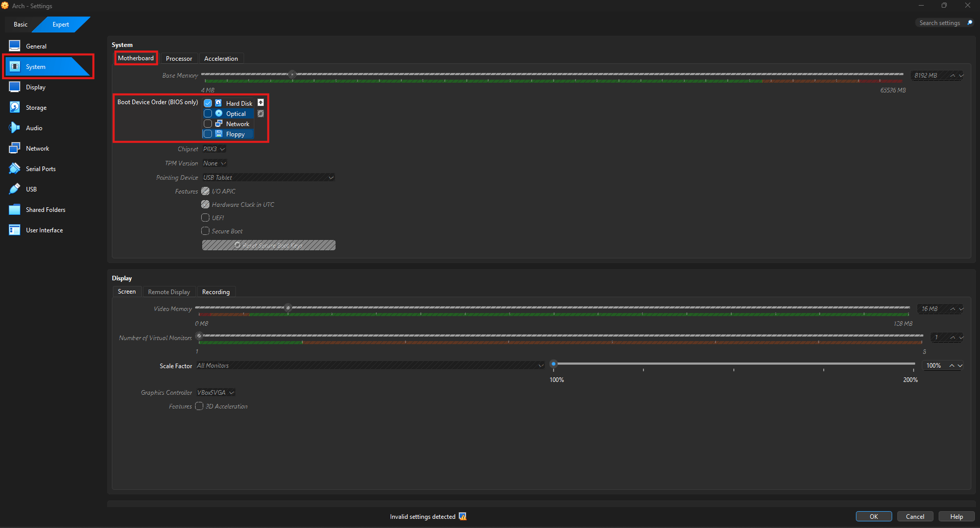The height and width of the screenshot is (528, 980).
Task: Click the Video Memory 16 MB value field
Action: [933, 309]
